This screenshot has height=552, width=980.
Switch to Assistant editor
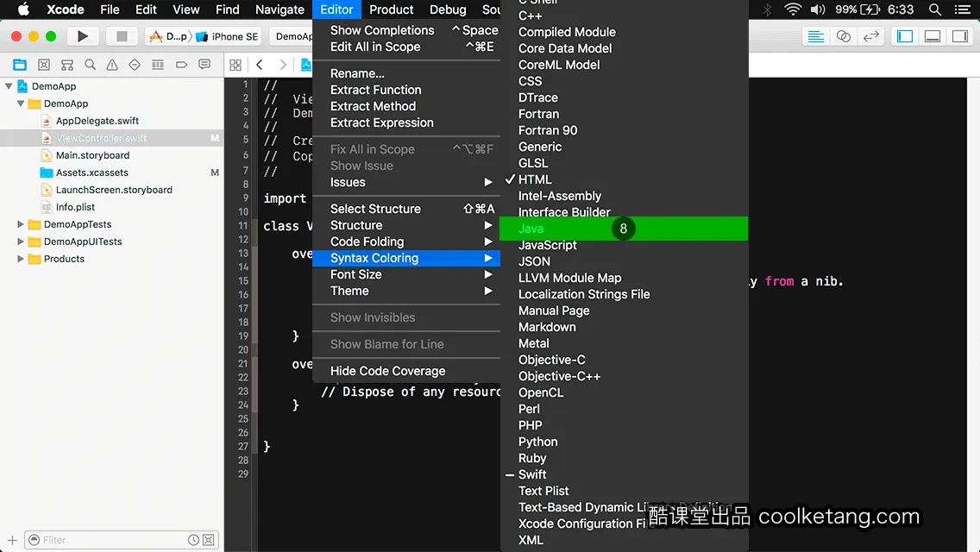click(x=843, y=36)
